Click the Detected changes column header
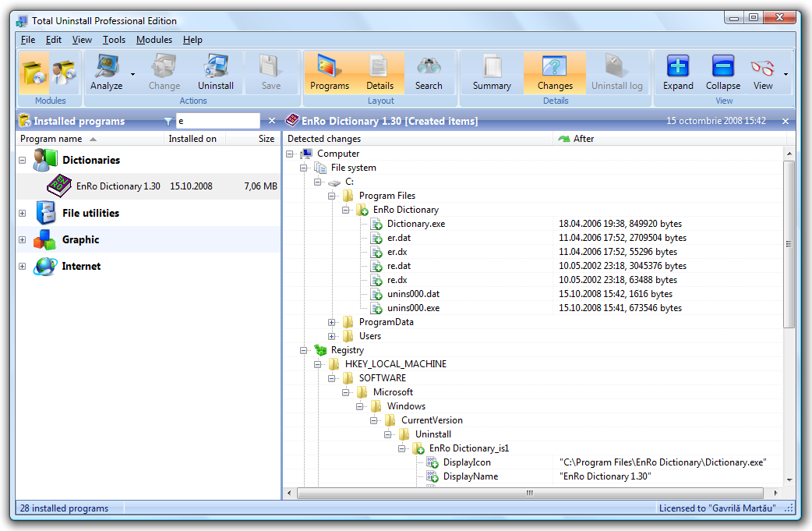 [x=324, y=139]
